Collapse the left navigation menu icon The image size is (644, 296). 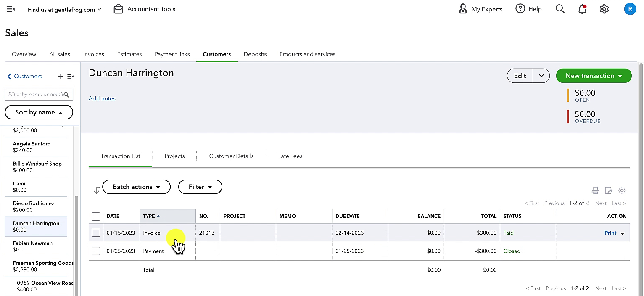tap(11, 9)
